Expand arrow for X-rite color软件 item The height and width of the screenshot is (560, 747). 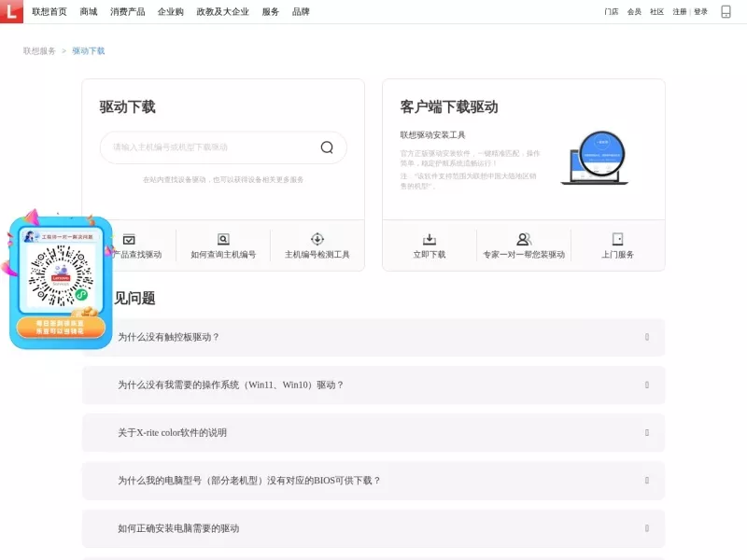pyautogui.click(x=647, y=433)
